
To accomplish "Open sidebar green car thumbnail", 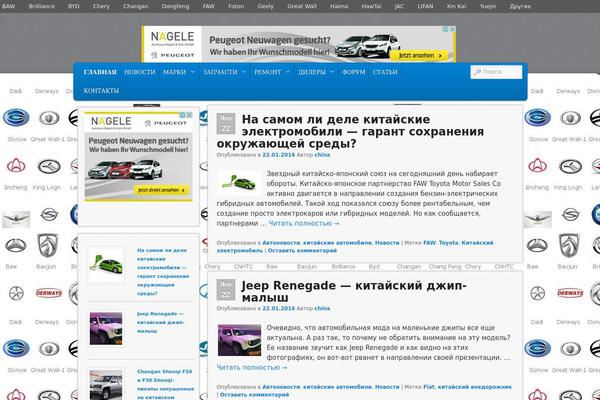I will pos(106,265).
